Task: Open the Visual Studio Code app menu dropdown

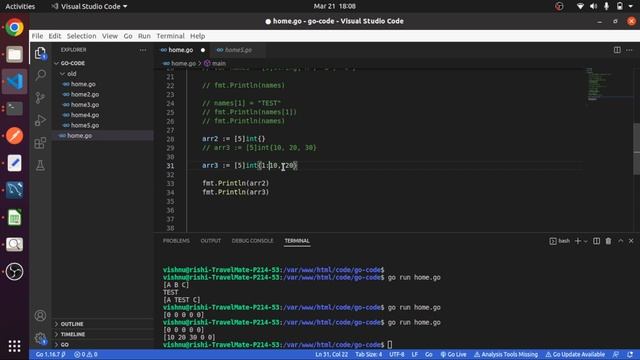Action: click(x=89, y=6)
